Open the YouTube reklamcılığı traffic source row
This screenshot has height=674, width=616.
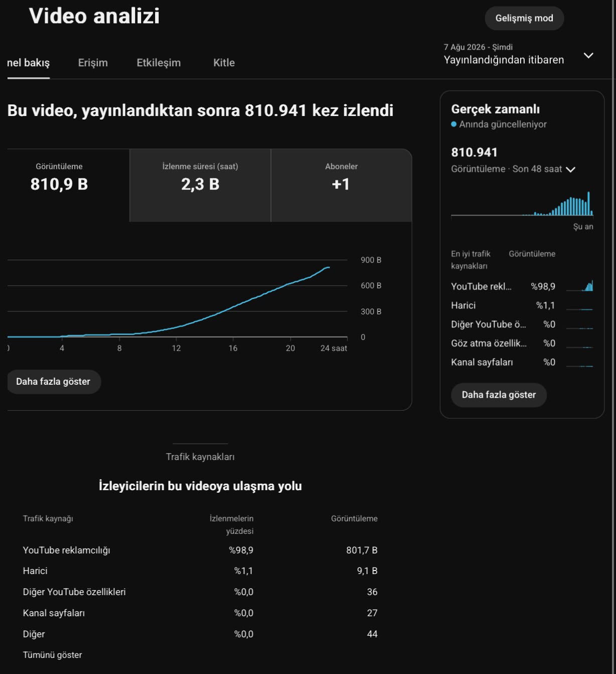[x=200, y=550]
